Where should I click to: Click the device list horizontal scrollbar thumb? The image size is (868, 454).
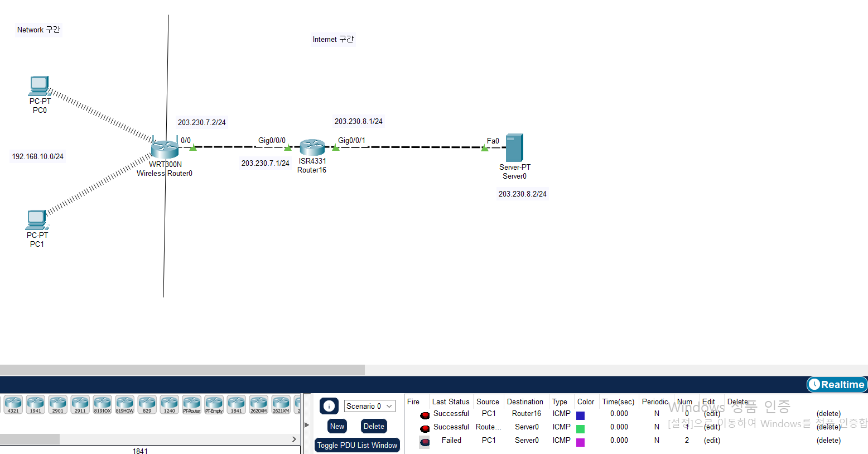[30, 439]
